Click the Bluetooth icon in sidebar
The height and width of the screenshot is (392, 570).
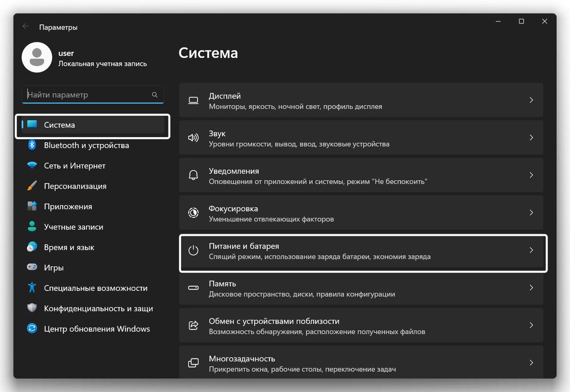coord(31,145)
